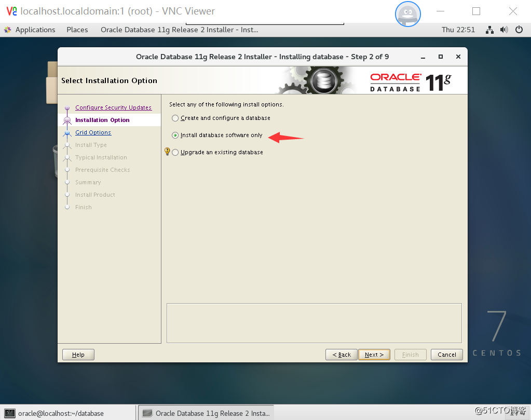Open the Applications menu

[35, 30]
